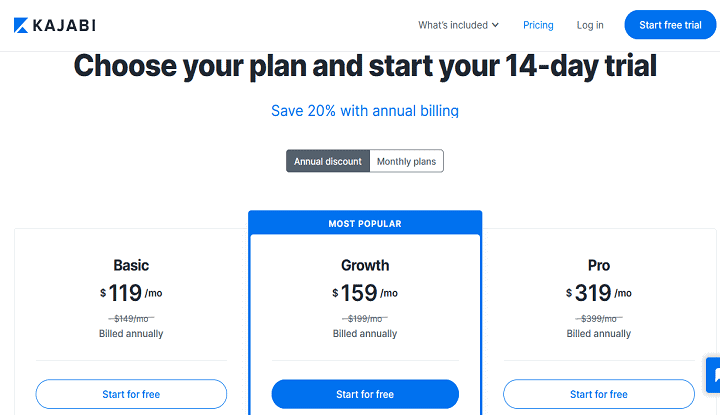Click the Kajabi logo icon

pos(21,25)
